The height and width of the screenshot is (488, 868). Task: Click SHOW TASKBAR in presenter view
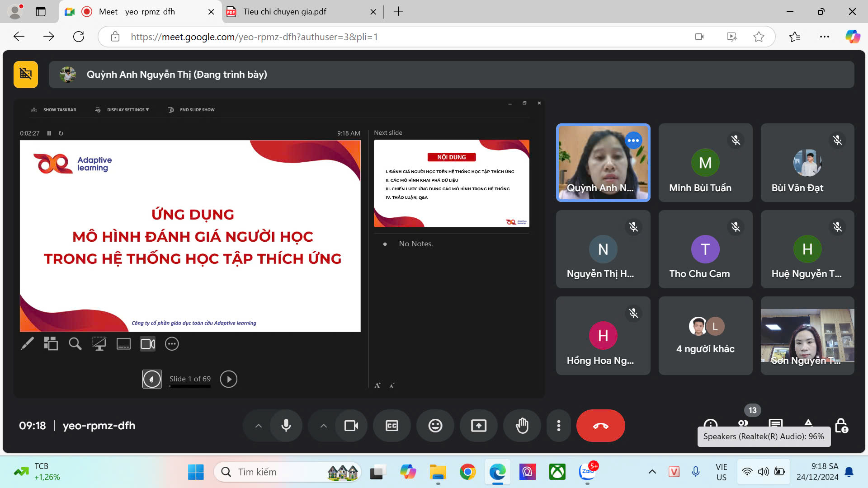tap(54, 110)
